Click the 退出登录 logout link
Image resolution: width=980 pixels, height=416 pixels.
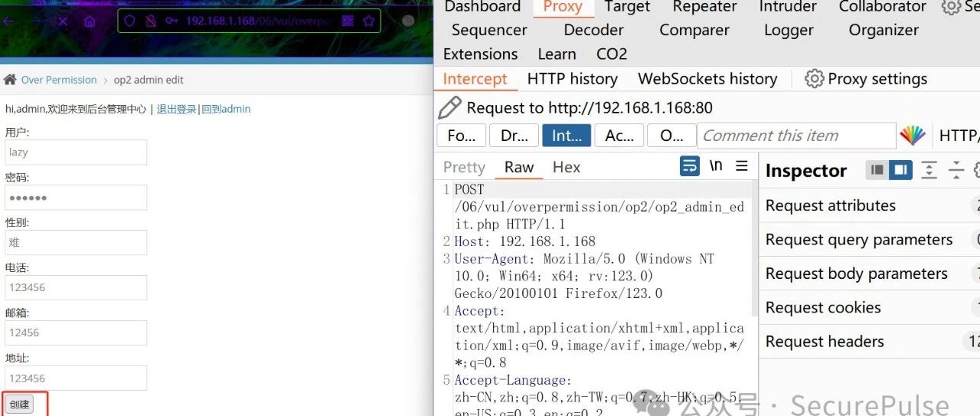point(177,109)
